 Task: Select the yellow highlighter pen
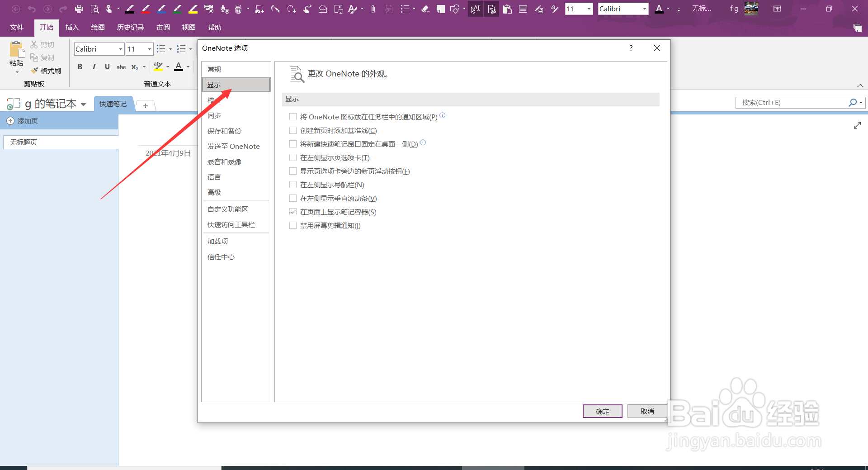coord(193,9)
